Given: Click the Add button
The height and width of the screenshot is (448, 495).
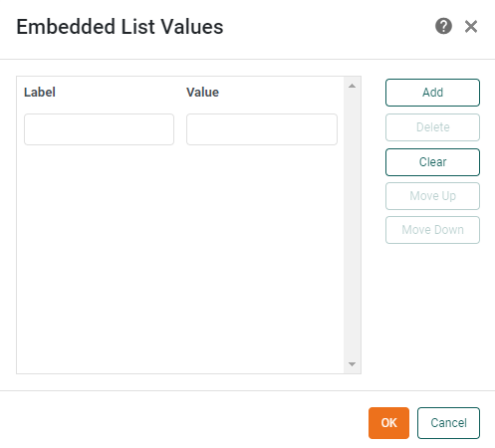Looking at the screenshot, I should pyautogui.click(x=432, y=93).
